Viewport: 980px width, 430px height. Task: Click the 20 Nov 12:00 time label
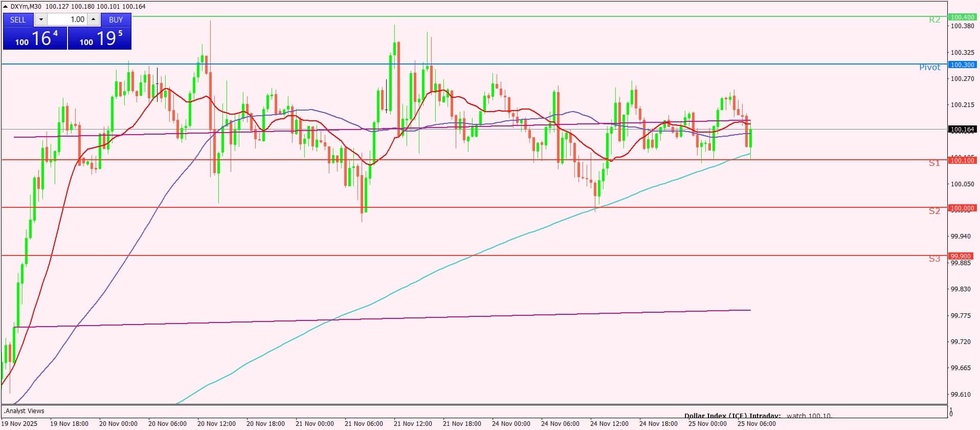(216, 423)
